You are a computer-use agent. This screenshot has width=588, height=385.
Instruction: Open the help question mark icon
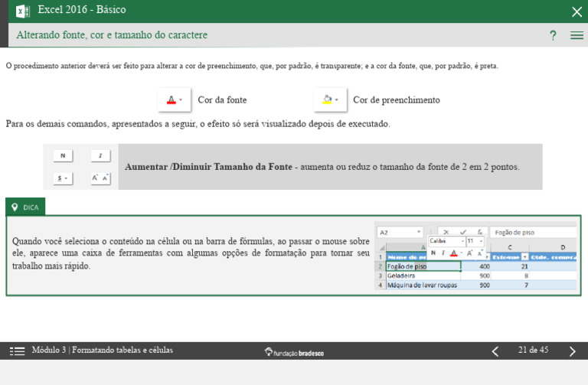[x=553, y=36]
